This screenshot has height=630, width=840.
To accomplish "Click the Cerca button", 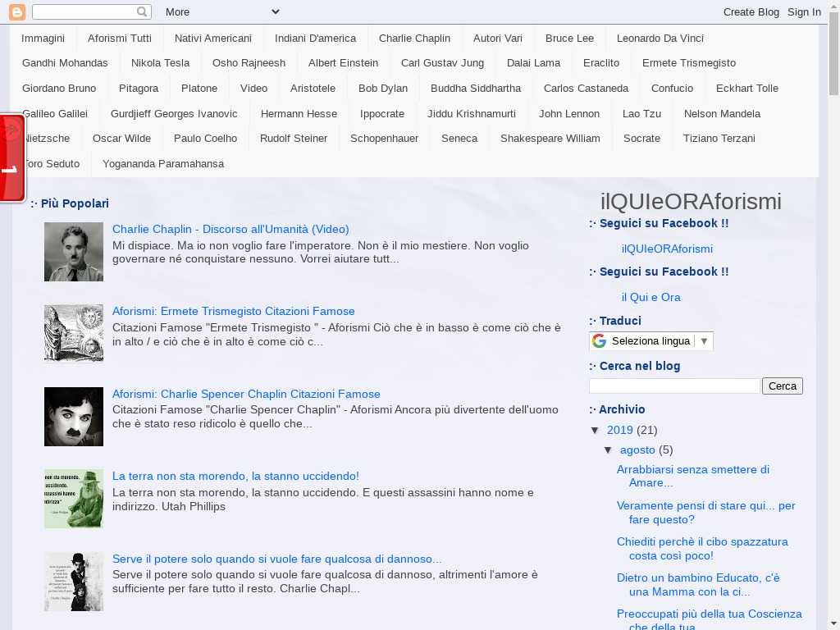I will tap(782, 386).
